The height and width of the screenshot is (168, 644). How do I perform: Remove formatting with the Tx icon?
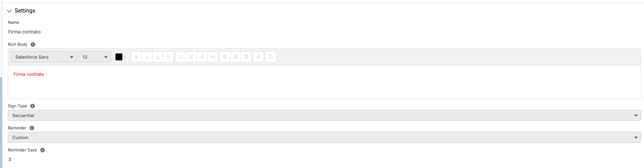coord(271,57)
